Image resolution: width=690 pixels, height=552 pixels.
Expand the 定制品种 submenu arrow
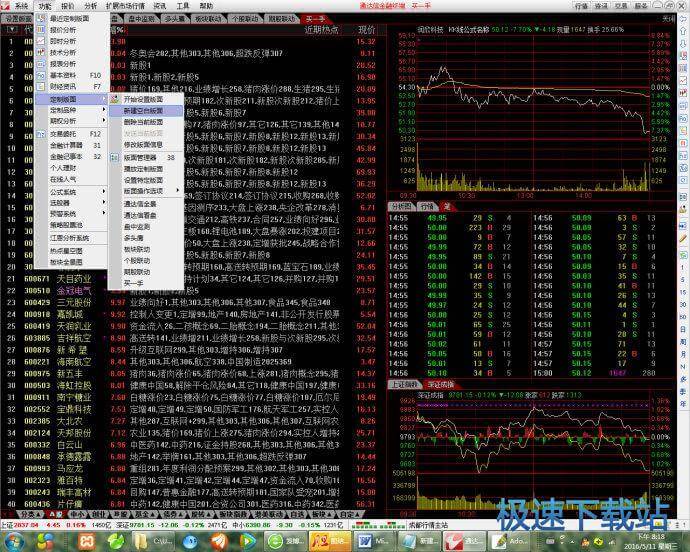click(104, 110)
